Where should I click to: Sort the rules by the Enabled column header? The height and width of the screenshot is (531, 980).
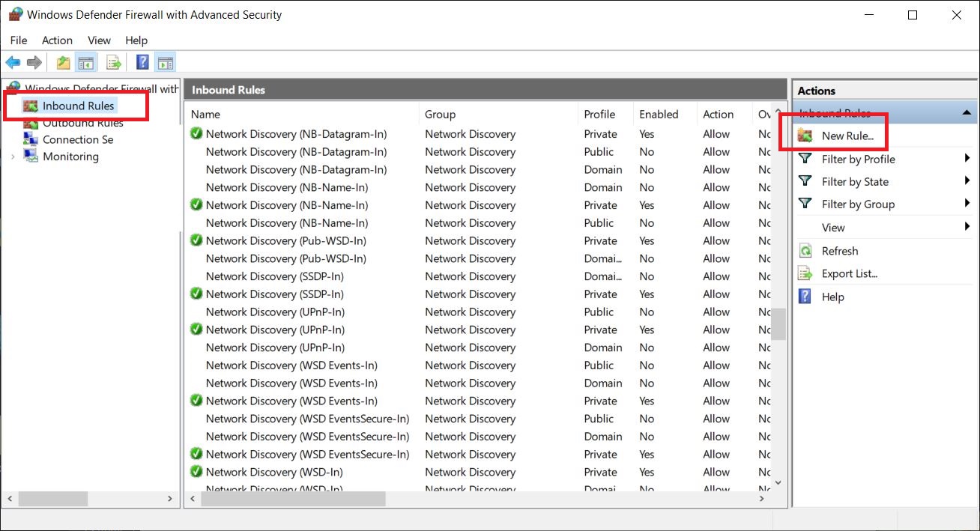659,115
